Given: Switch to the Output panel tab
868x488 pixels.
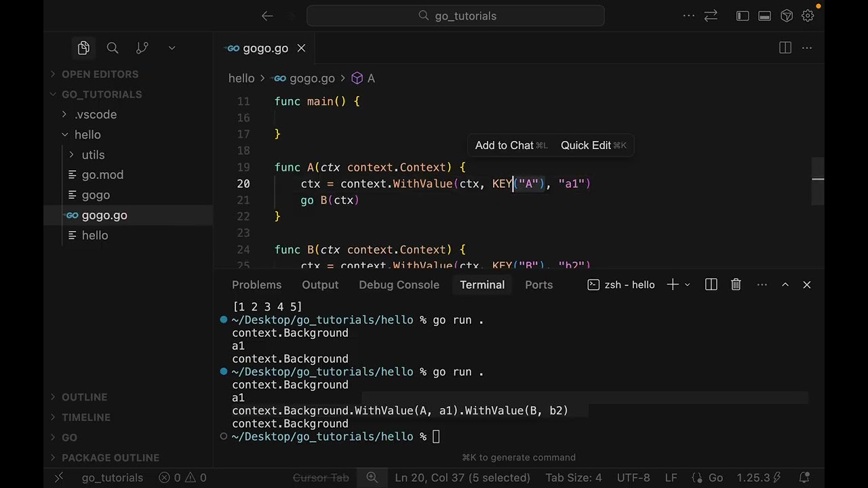Looking at the screenshot, I should point(320,285).
